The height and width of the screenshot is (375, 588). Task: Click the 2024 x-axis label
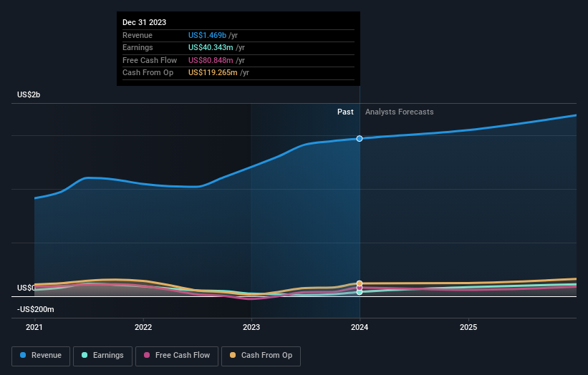pos(360,328)
